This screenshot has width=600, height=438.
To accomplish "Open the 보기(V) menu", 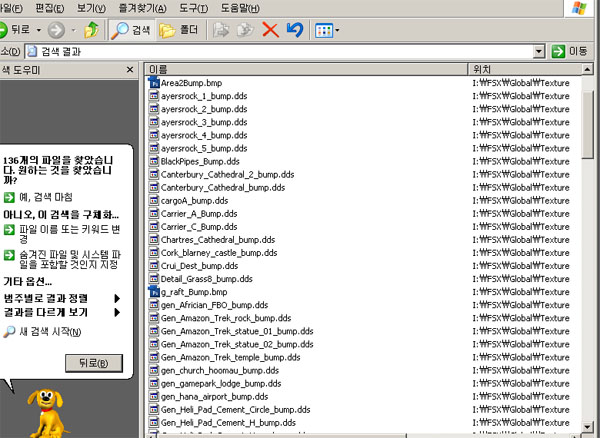I will point(91,8).
